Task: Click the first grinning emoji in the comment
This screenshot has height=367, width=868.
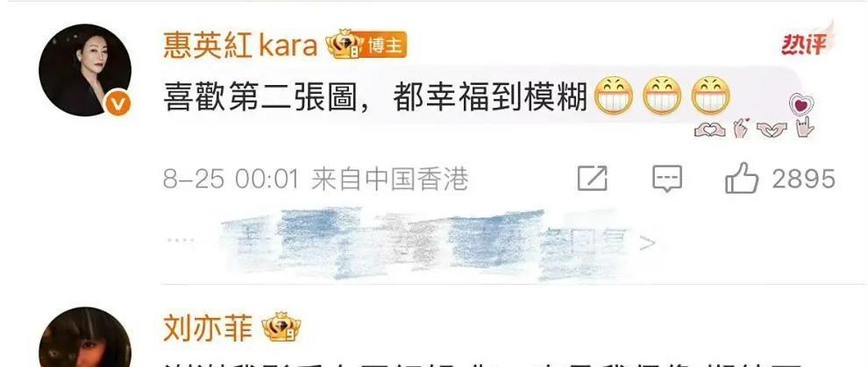Action: [x=614, y=95]
